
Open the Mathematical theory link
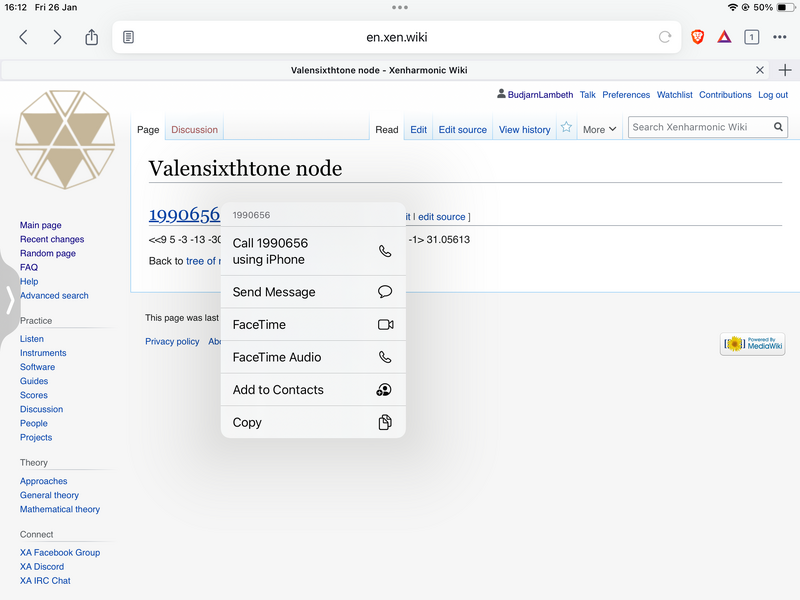[60, 509]
